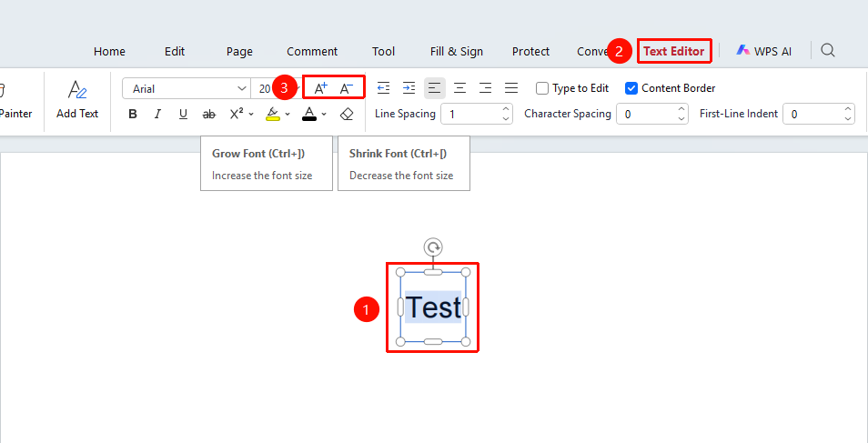Click the yellow highlight color button

pos(272,114)
